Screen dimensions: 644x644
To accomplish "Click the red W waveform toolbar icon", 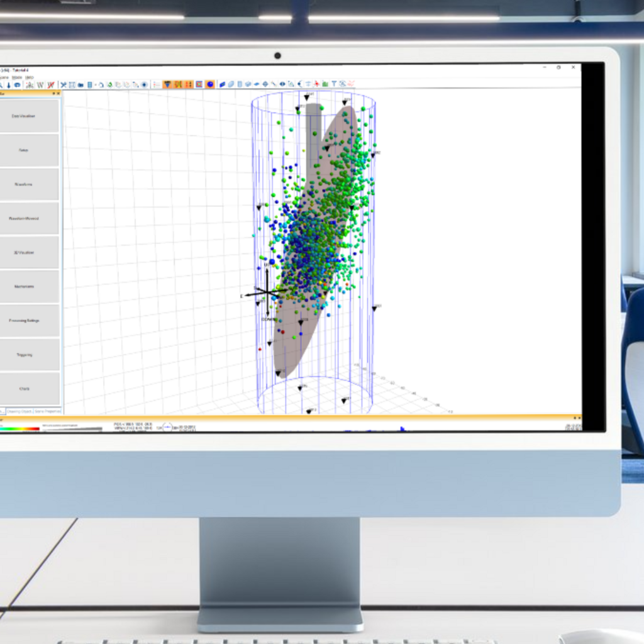I will 50,85.
